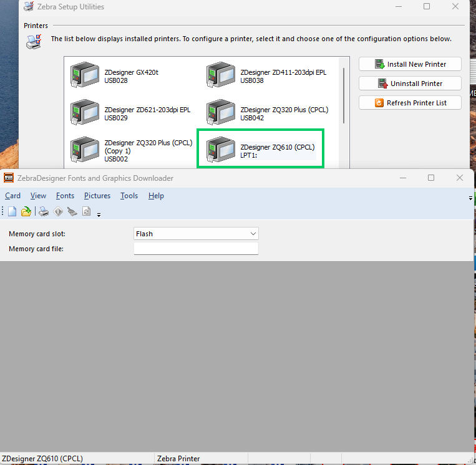Click the USB028 port text

coord(116,80)
